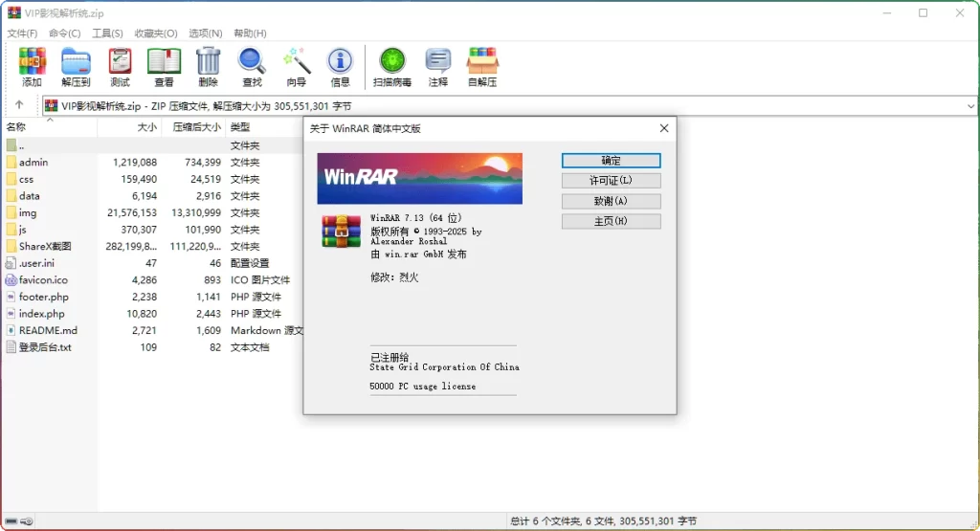This screenshot has width=980, height=531.
Task: Sort by Type (类型) column header
Action: point(264,127)
